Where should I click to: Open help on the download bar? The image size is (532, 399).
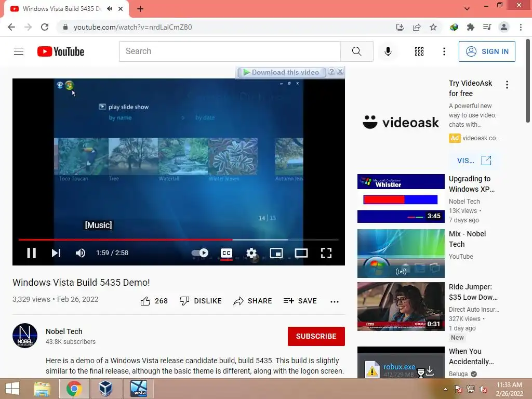[331, 72]
